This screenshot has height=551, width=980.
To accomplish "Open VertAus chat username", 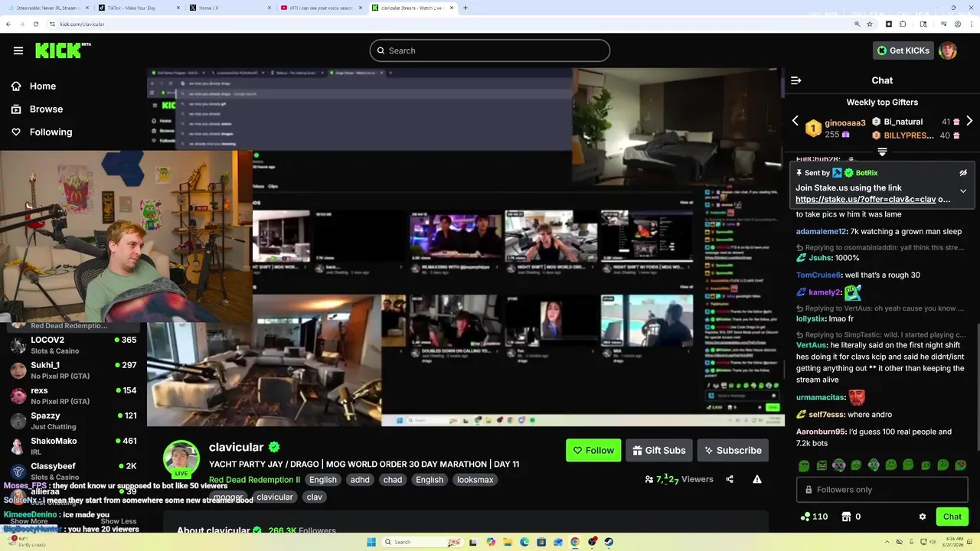I will (x=811, y=345).
